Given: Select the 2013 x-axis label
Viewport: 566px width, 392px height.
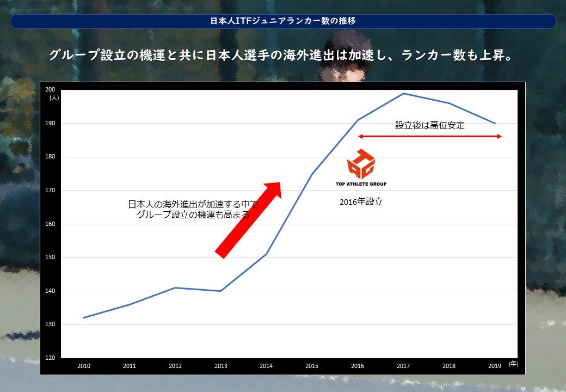Looking at the screenshot, I should [220, 366].
